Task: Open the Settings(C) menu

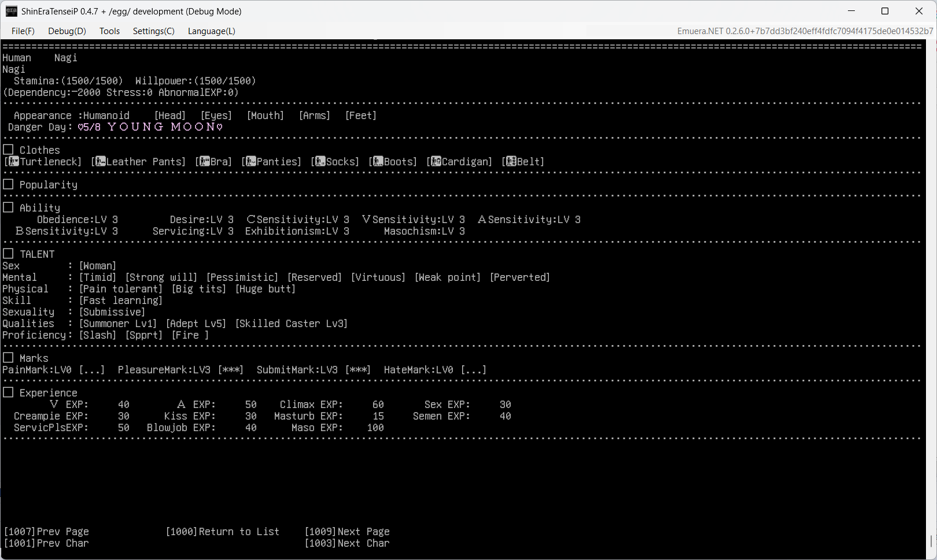Action: point(154,31)
